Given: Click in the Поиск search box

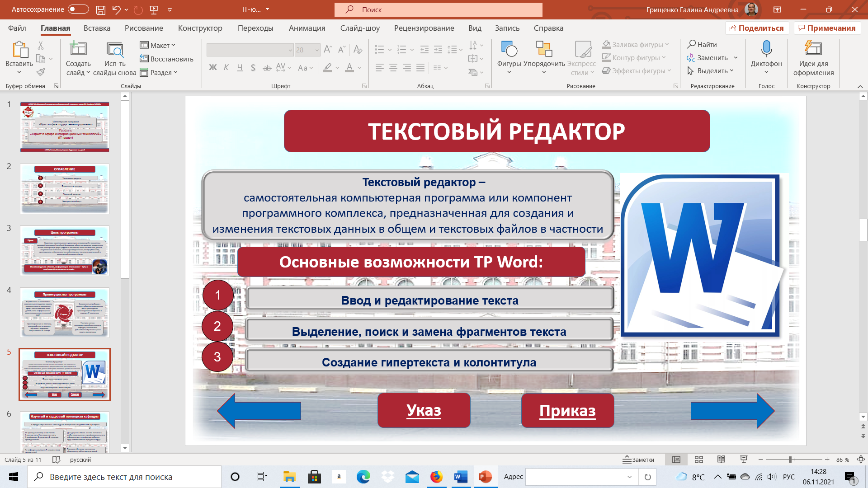Looking at the screenshot, I should 438,9.
